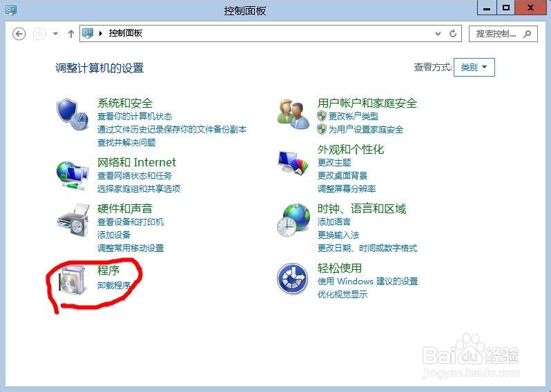Open the 程序 category heading
The image size is (551, 392).
point(108,270)
